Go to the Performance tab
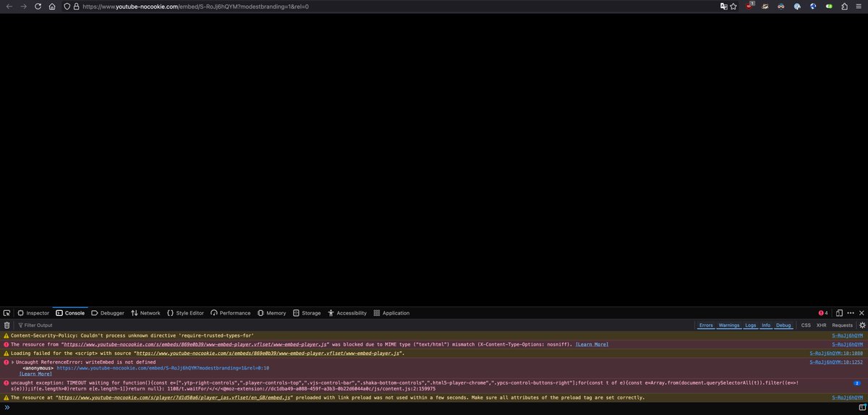868x415 pixels. click(x=231, y=313)
